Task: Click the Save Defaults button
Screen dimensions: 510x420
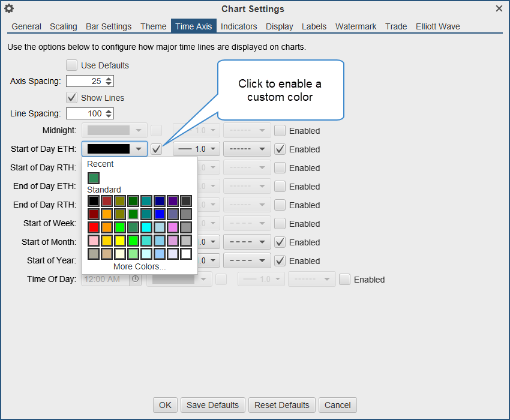Action: click(213, 405)
